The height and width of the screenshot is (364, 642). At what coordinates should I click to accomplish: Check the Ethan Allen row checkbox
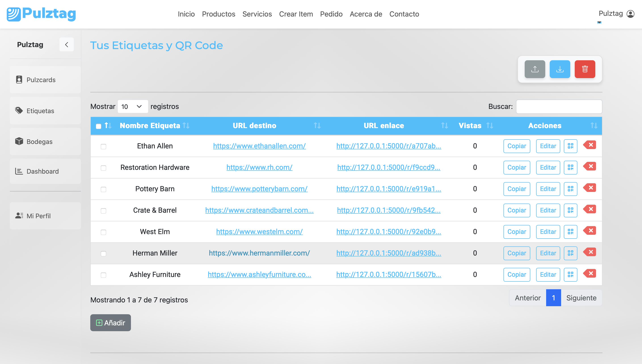(103, 146)
